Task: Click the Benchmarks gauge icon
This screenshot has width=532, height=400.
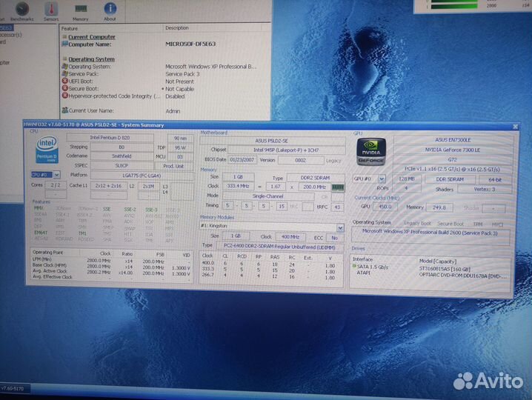Action: tap(22, 10)
